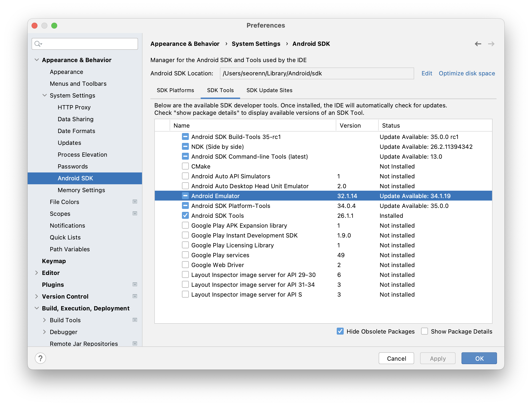Click the Android SDK Location path field
Screen dimensions: 532x406
click(317, 73)
